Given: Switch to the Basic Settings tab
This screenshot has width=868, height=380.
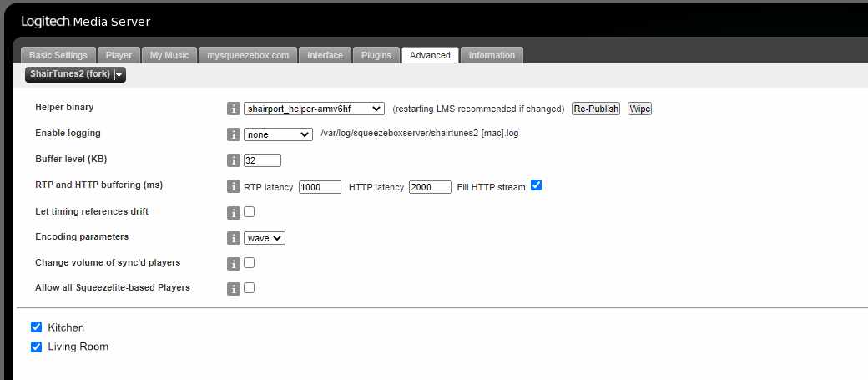Looking at the screenshot, I should [58, 55].
